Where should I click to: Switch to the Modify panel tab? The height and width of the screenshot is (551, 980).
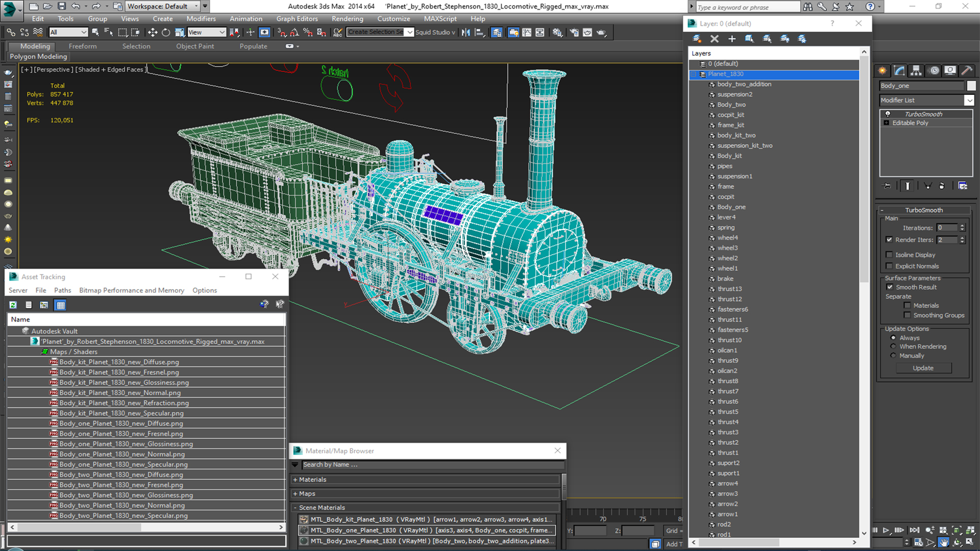899,70
